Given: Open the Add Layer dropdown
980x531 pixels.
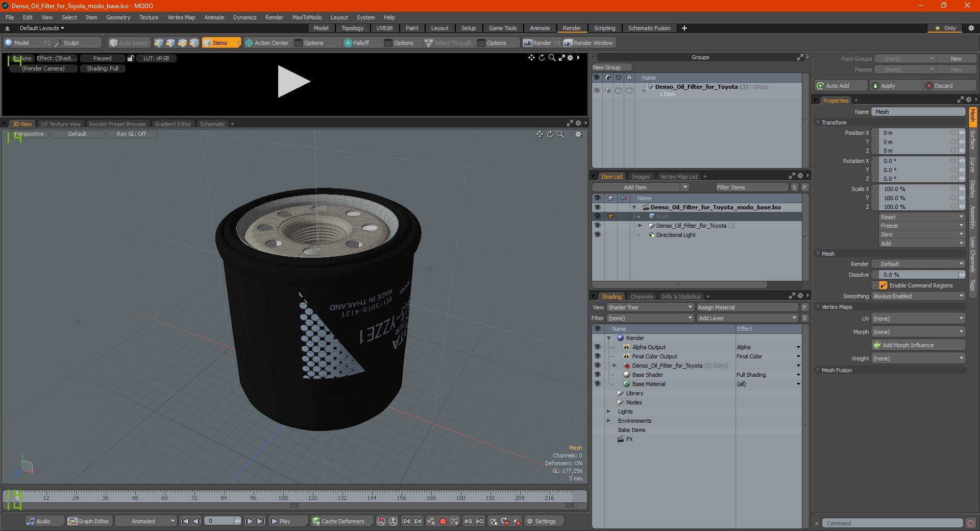Looking at the screenshot, I should click(747, 318).
